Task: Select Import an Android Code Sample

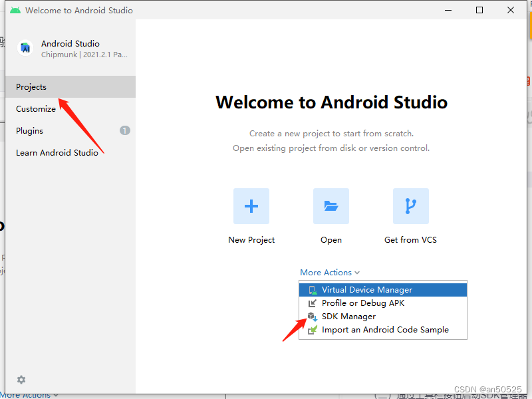Action: 383,329
